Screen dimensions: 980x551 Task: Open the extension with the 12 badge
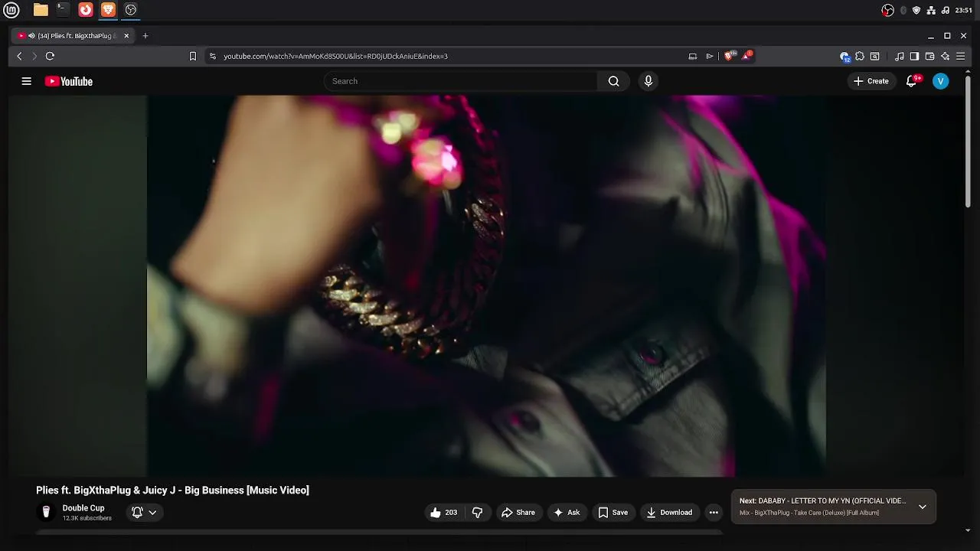pos(844,56)
